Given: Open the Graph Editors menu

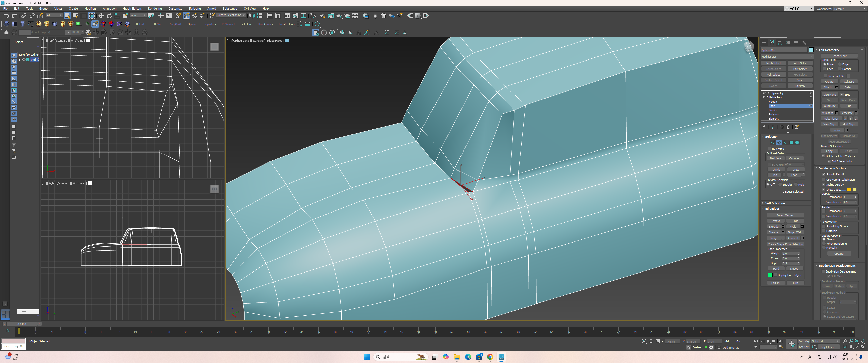Looking at the screenshot, I should pos(132,8).
